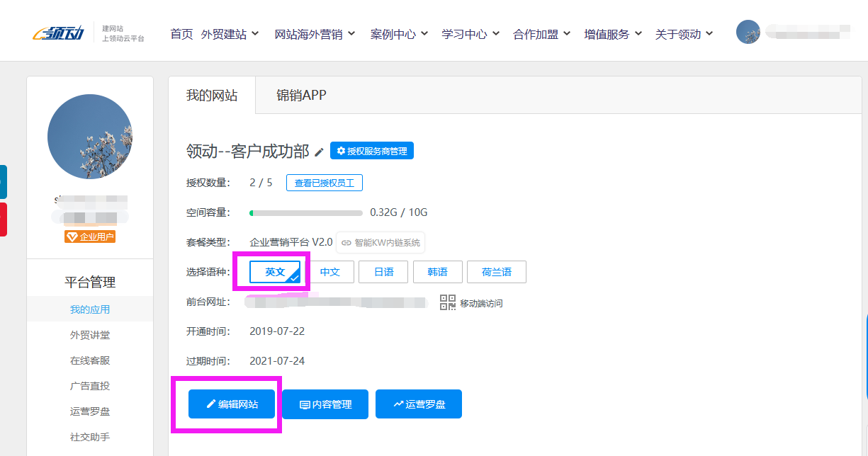Open 授权服务商管理 gear button
This screenshot has width=868, height=456.
371,151
